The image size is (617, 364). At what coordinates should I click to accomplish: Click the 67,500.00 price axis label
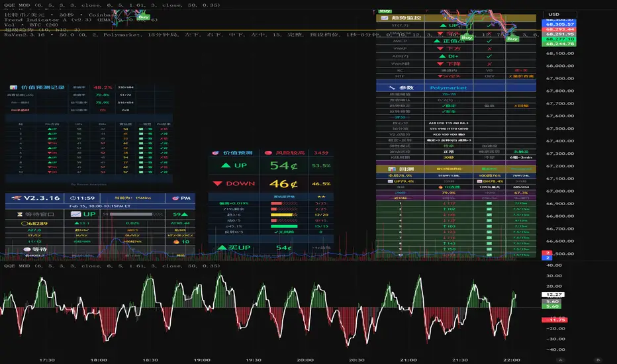560,128
